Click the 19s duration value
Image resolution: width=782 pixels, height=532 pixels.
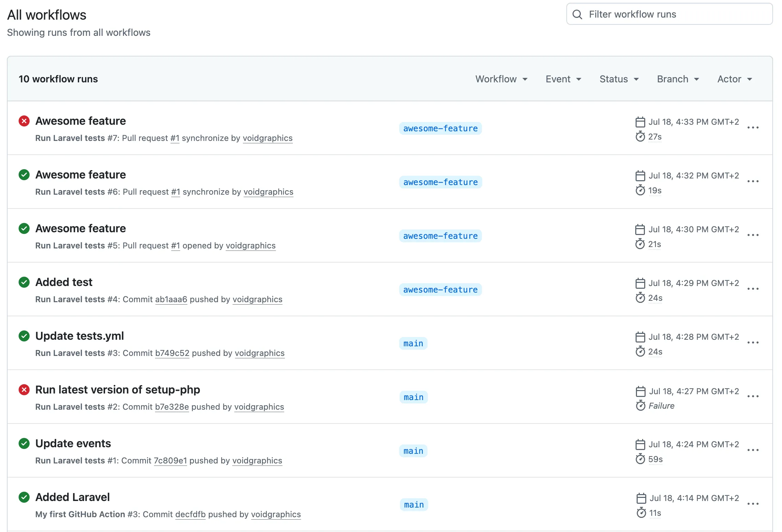655,191
